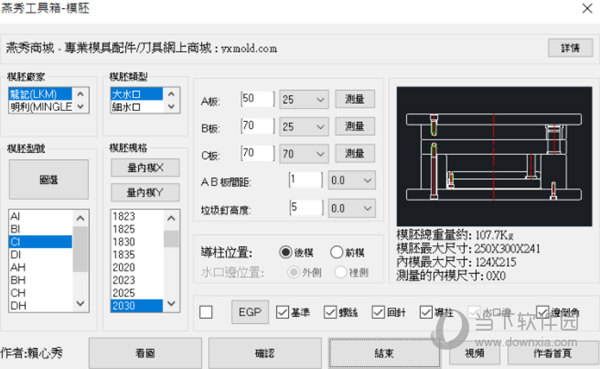Viewport: 600px width, 369px height.
Task: Select CH in mold model list
Action: pos(40,293)
